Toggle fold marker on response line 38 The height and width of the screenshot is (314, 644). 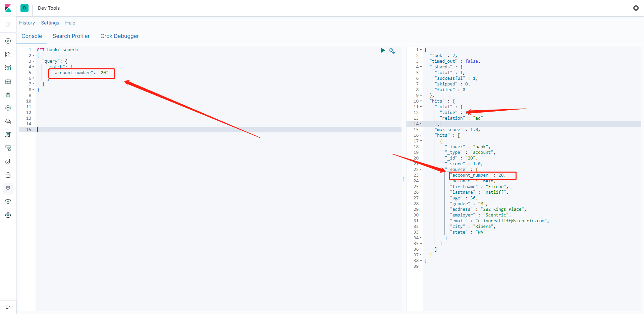[x=421, y=261]
